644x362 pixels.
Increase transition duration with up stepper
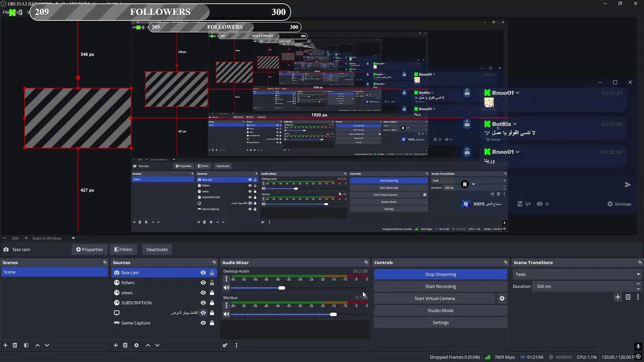click(638, 284)
